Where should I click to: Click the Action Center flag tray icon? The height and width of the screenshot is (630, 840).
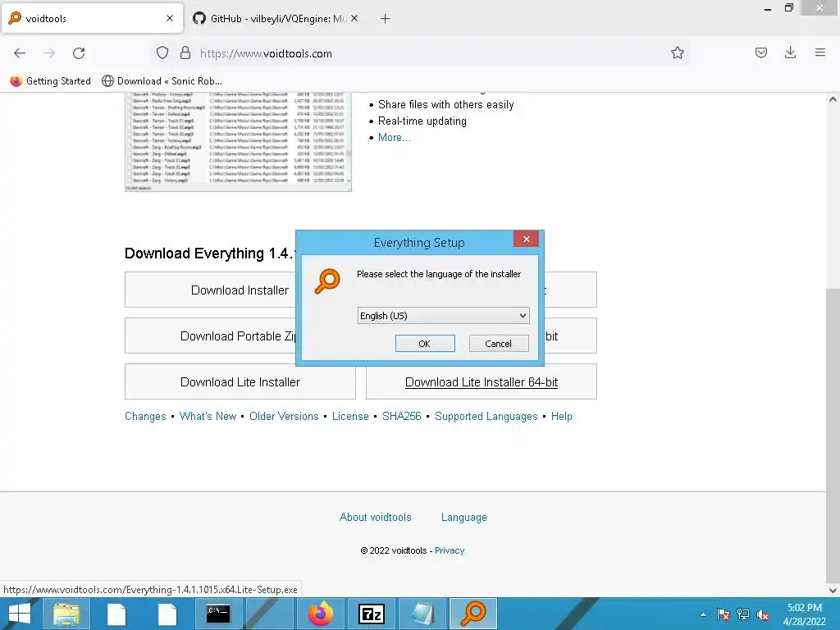(723, 614)
